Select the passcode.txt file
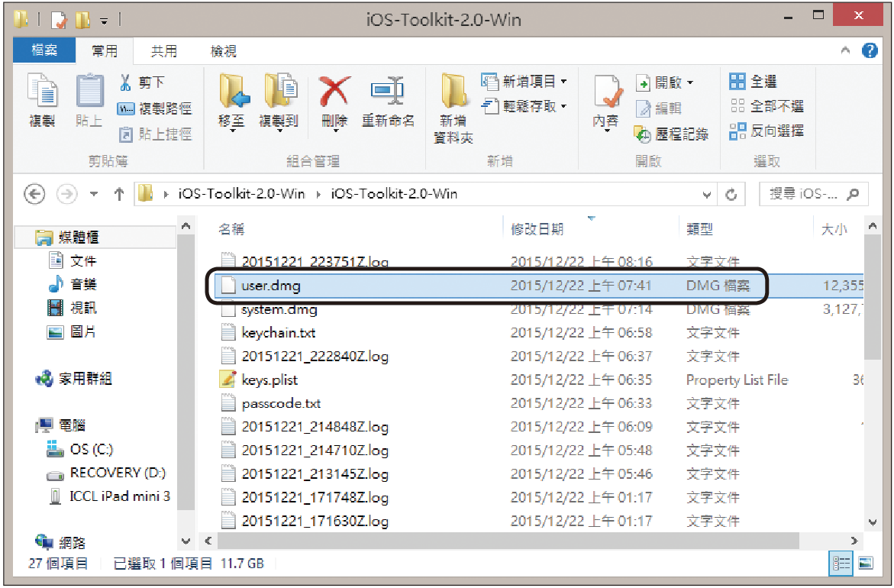Screen dimensions: 894x588 tap(539, 404)
